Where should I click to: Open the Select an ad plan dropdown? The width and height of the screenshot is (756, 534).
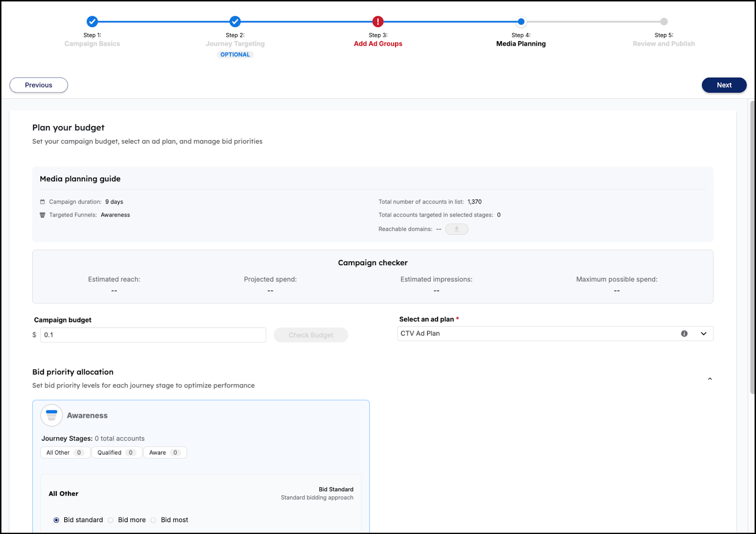coord(703,334)
